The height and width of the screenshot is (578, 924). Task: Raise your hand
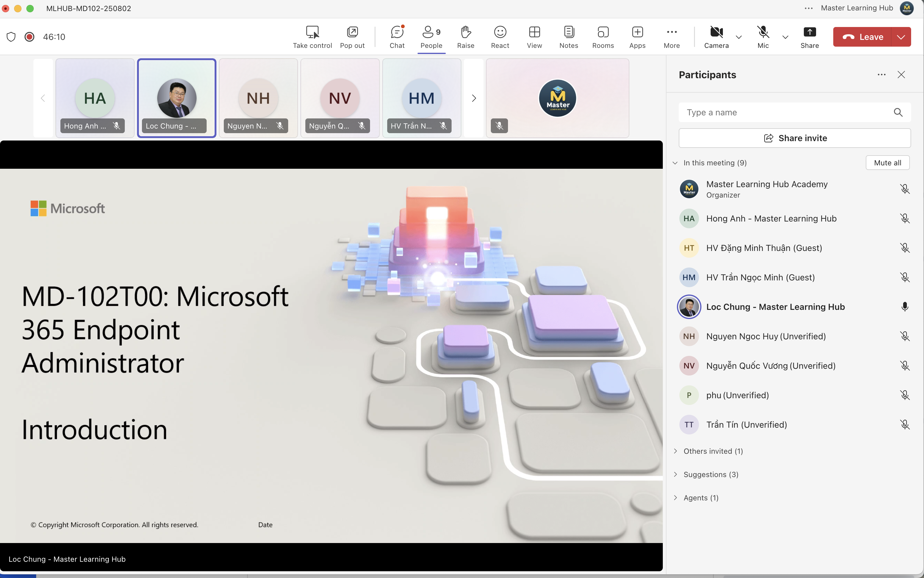(x=466, y=37)
